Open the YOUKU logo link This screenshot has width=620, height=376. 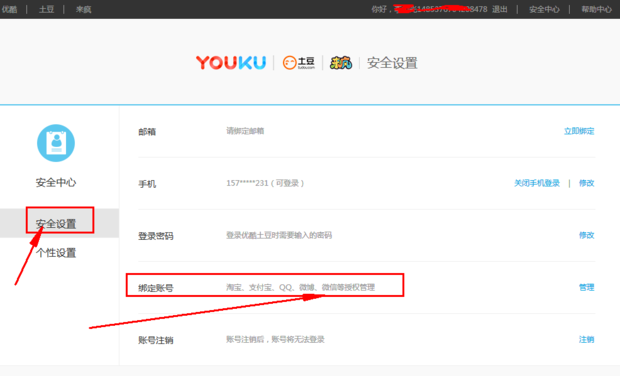(231, 63)
